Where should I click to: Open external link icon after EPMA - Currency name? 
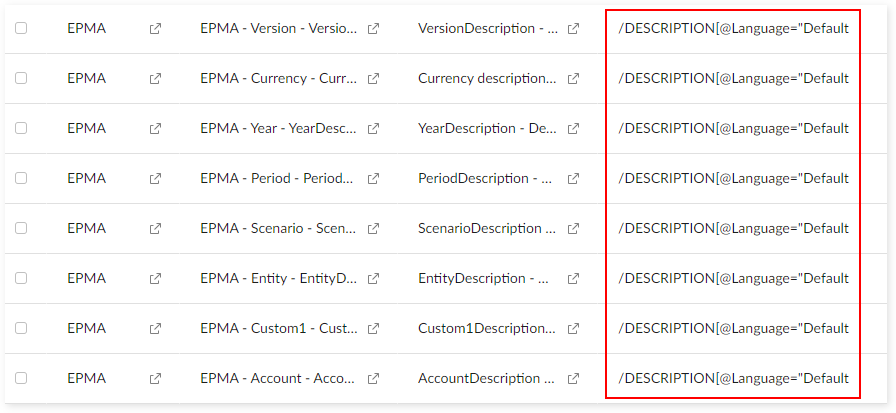pyautogui.click(x=373, y=79)
